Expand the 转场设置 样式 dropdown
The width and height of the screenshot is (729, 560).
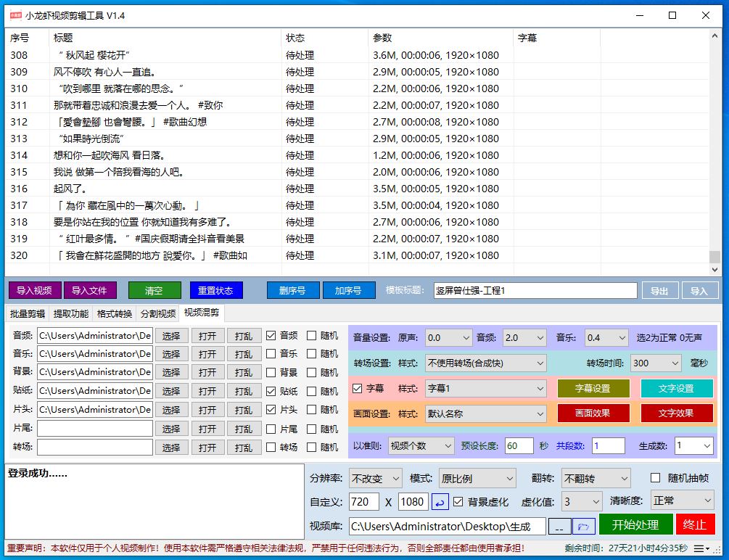[486, 363]
